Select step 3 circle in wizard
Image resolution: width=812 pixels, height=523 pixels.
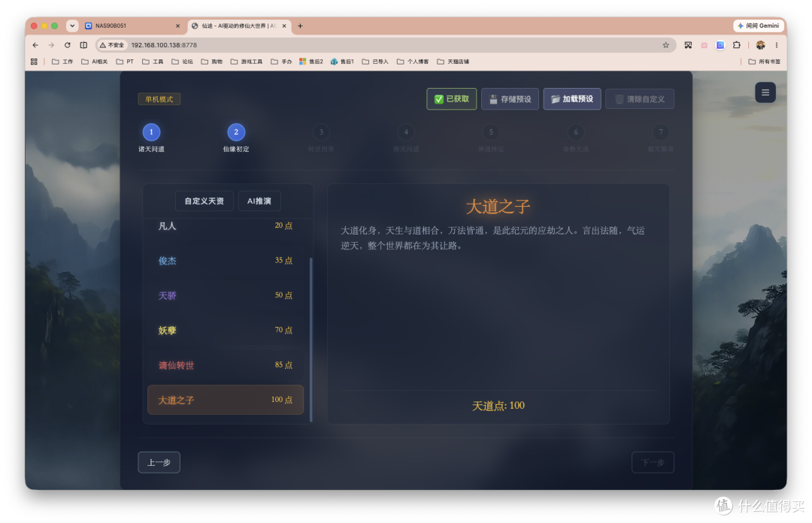point(321,132)
